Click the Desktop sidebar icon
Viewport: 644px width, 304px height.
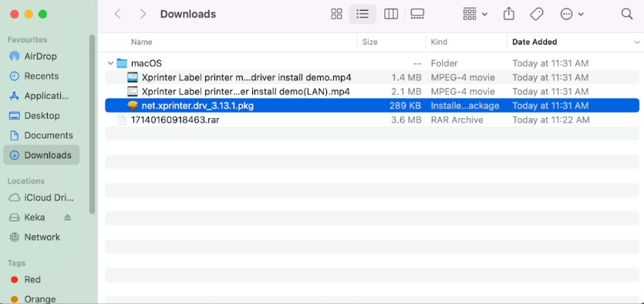point(15,116)
